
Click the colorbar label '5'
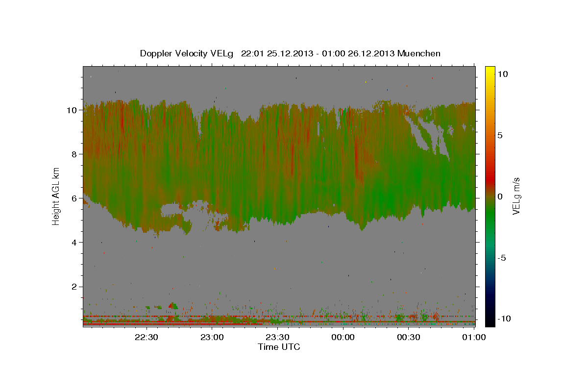tap(501, 135)
